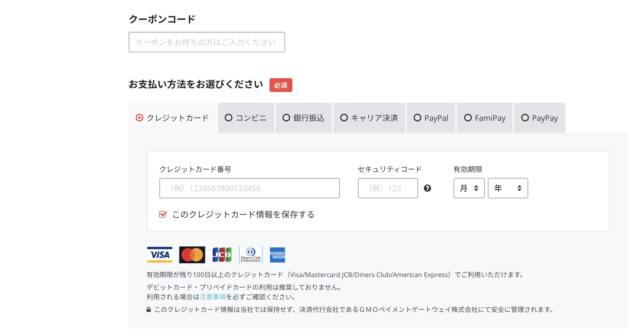Click the American Express logo
The image size is (644, 336).
[277, 255]
